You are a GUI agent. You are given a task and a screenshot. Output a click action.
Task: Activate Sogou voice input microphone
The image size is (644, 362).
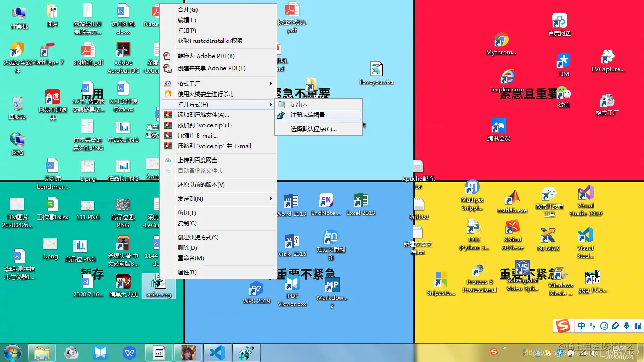[626, 326]
